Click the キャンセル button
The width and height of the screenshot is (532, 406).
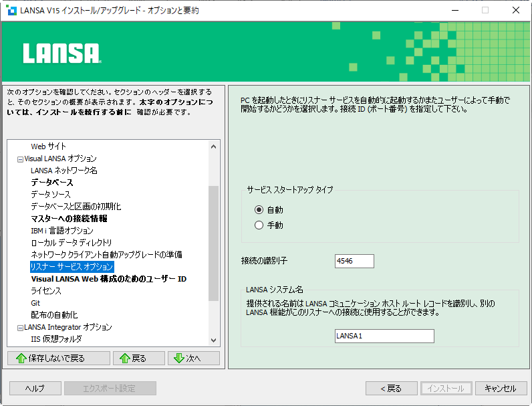pos(501,389)
